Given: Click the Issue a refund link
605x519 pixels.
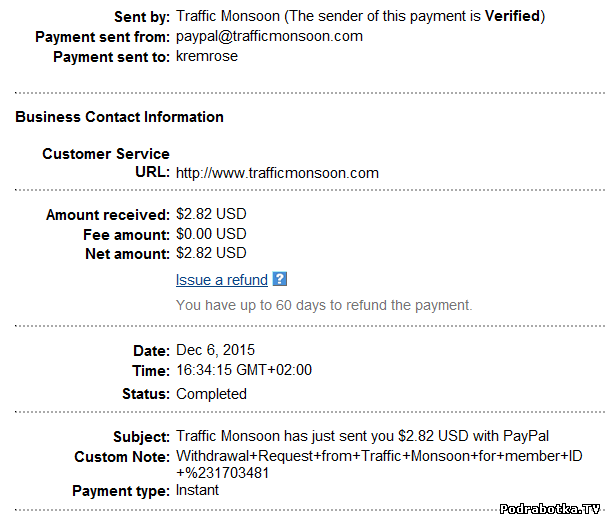Looking at the screenshot, I should click(x=221, y=280).
